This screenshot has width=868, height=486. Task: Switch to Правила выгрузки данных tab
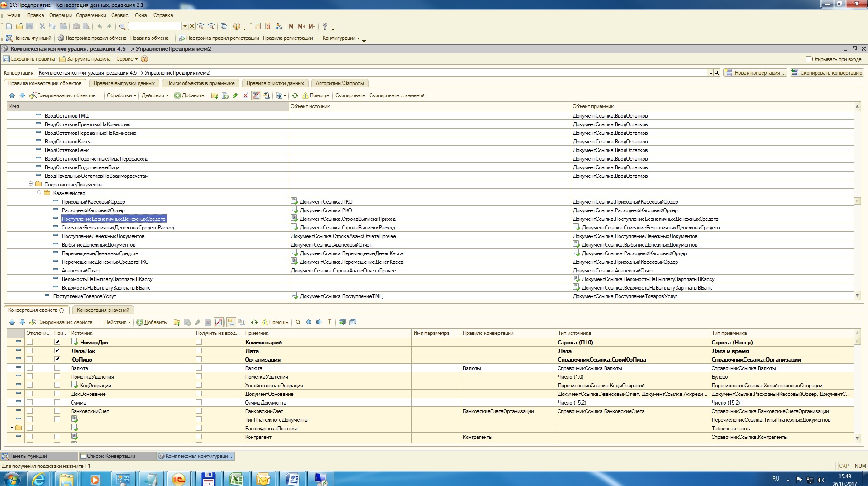[124, 83]
